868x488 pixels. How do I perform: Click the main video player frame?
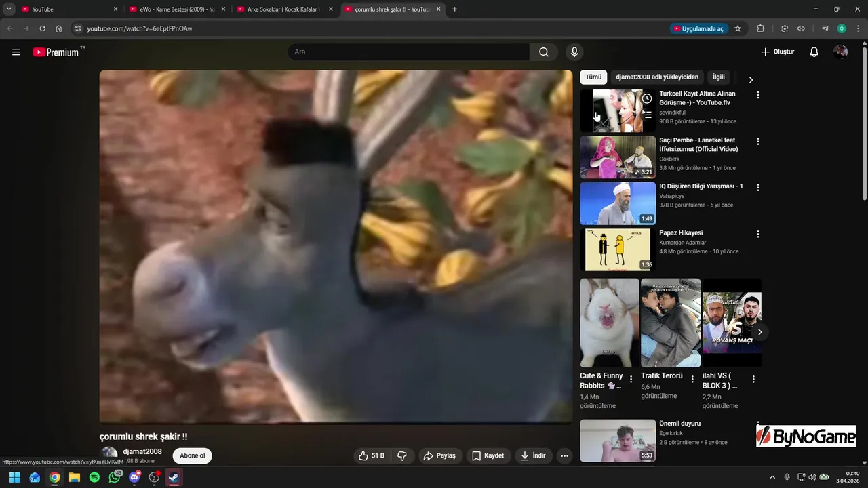point(336,247)
